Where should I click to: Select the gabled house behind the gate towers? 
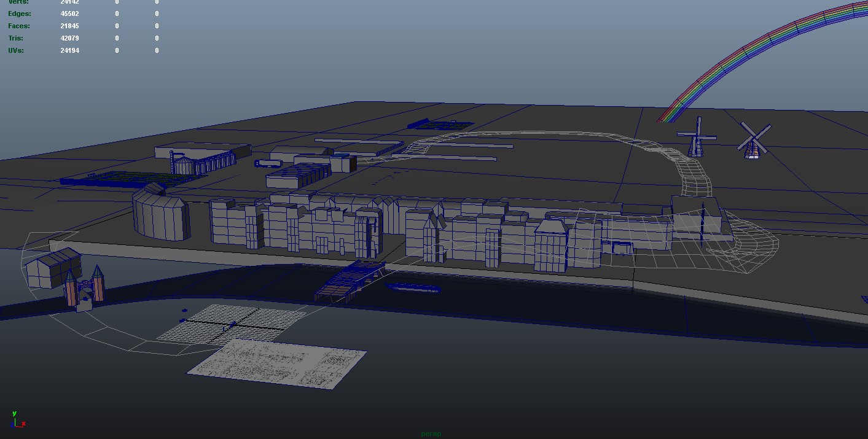click(52, 268)
